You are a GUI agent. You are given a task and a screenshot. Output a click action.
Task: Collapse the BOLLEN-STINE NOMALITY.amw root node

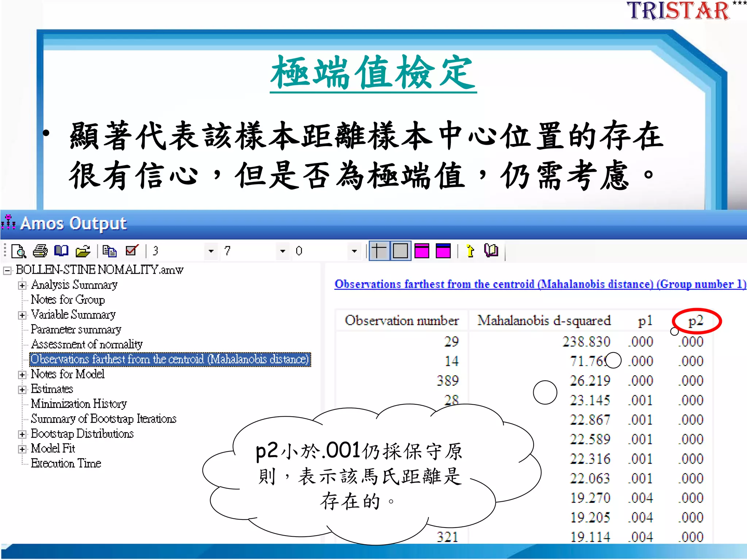7,271
